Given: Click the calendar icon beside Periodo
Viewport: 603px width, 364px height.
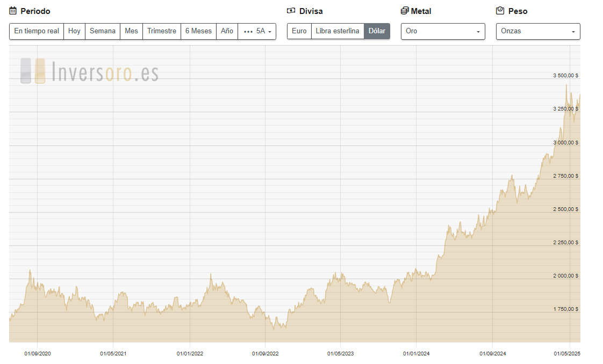Looking at the screenshot, I should [13, 11].
